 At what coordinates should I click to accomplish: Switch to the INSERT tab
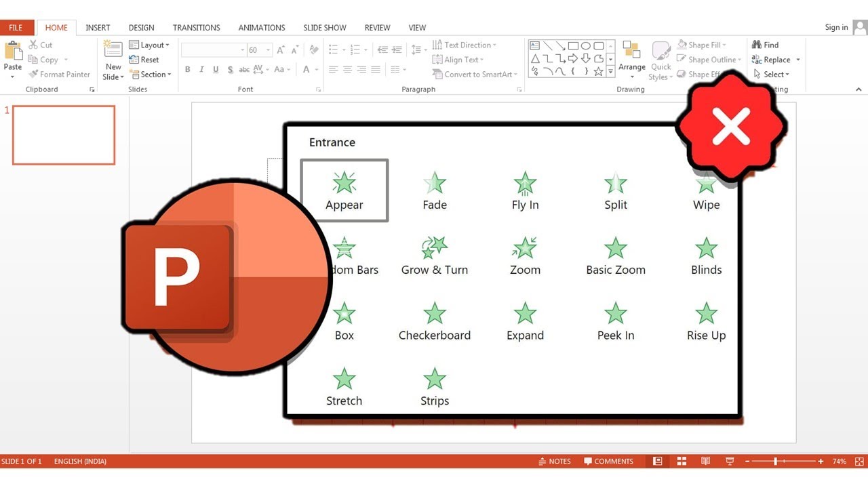[98, 28]
